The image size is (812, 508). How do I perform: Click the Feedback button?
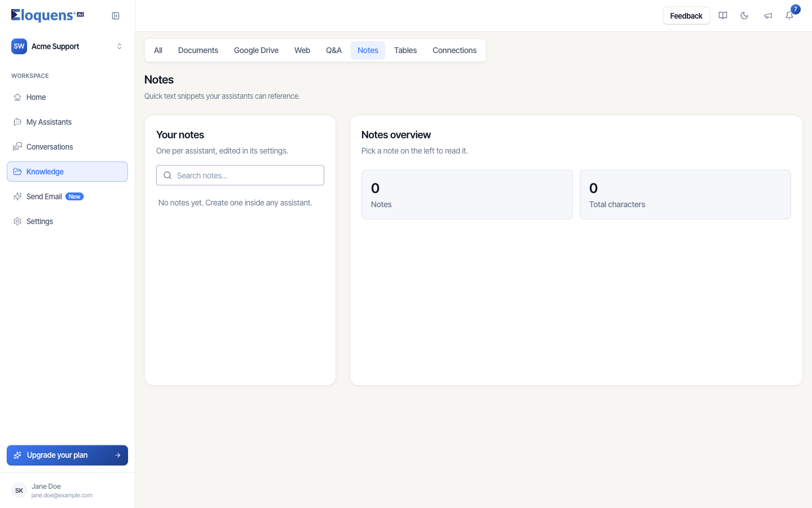[x=686, y=16]
